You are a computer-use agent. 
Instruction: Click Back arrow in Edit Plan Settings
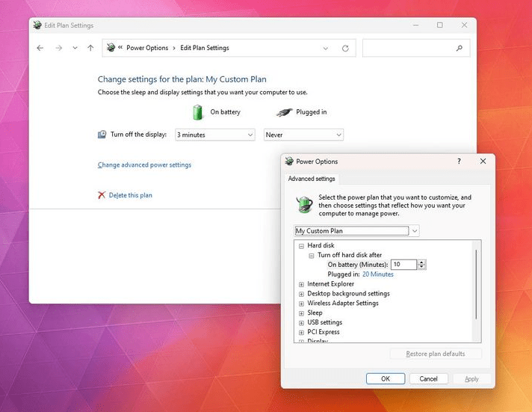(40, 48)
